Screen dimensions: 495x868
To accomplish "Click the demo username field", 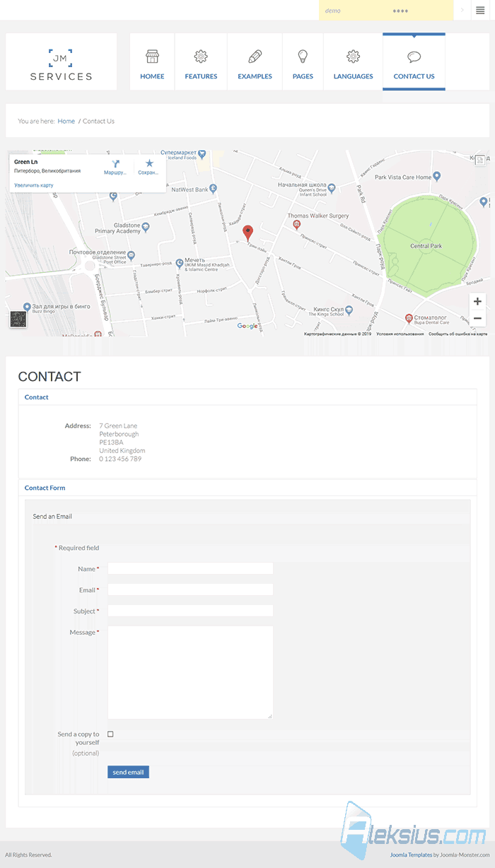I will [x=352, y=11].
